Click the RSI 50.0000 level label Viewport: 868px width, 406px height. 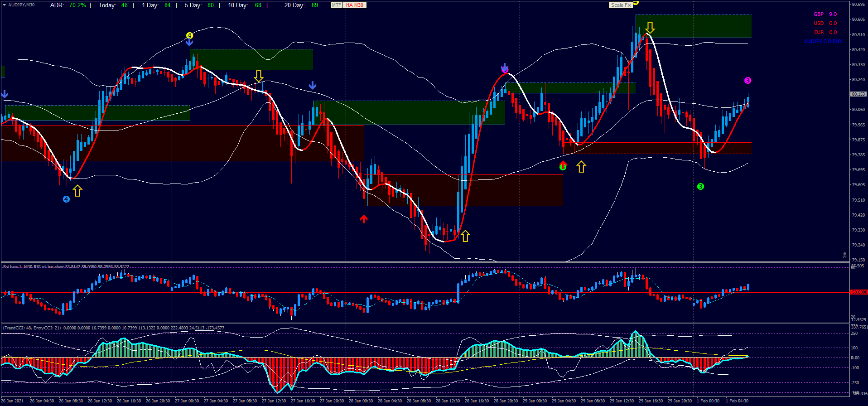pyautogui.click(x=858, y=292)
